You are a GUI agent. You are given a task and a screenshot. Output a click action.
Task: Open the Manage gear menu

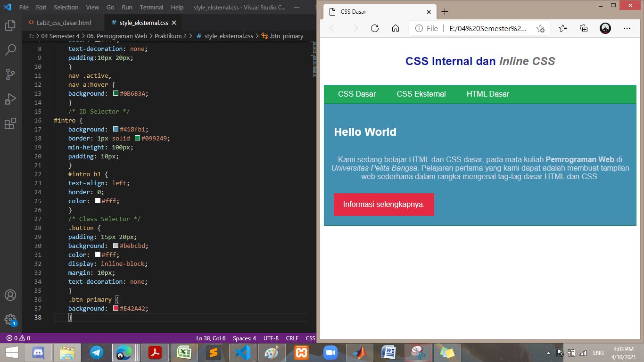10,320
